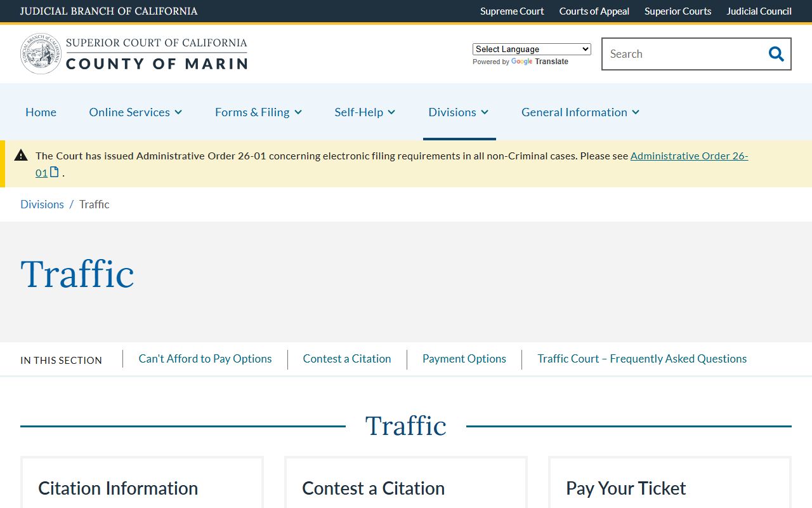Click the Judicial Branch of California link

coord(108,11)
